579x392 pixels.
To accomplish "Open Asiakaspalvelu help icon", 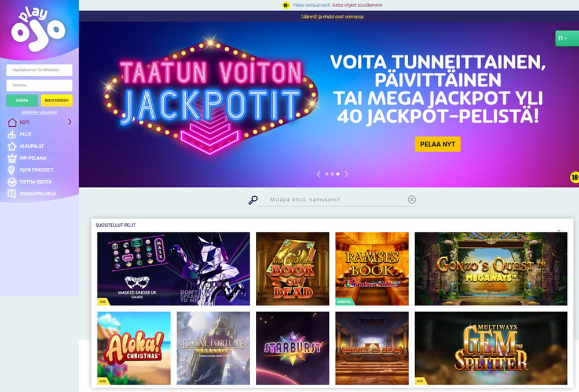I will click(x=12, y=194).
